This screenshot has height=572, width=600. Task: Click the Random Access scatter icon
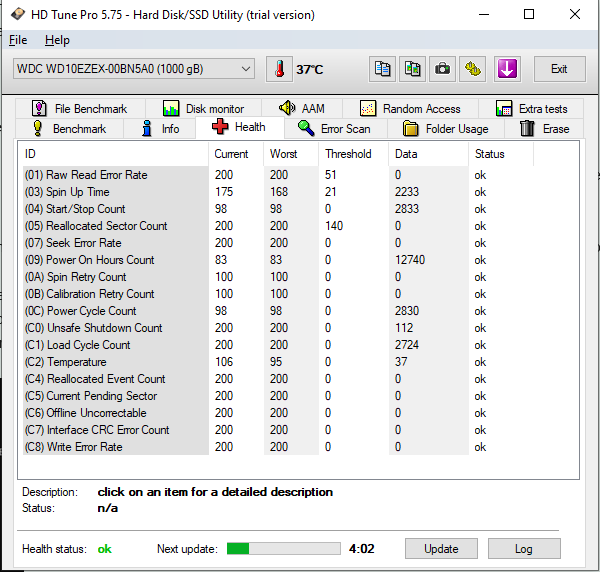(368, 109)
